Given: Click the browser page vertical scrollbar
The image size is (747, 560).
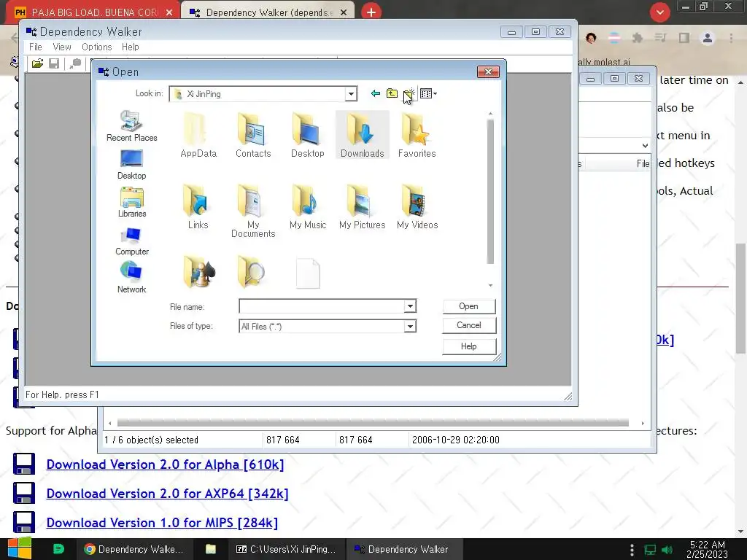Looking at the screenshot, I should [x=740, y=298].
